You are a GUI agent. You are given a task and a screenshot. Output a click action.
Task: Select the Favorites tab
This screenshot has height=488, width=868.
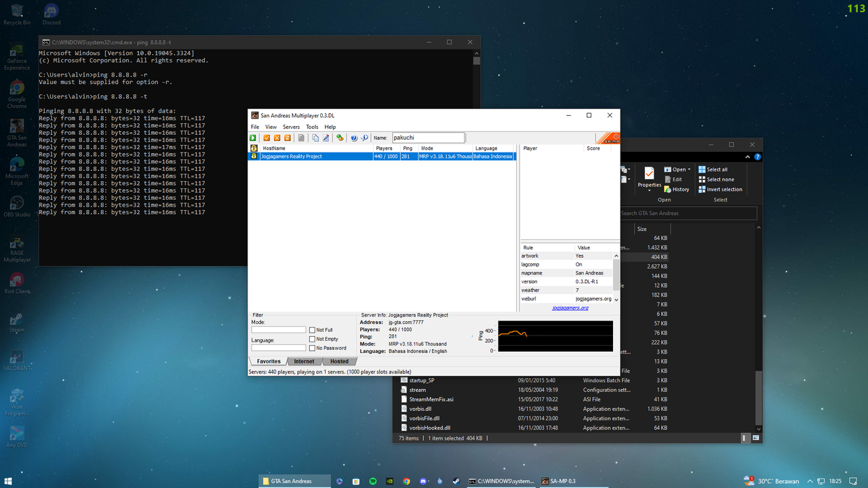click(269, 361)
